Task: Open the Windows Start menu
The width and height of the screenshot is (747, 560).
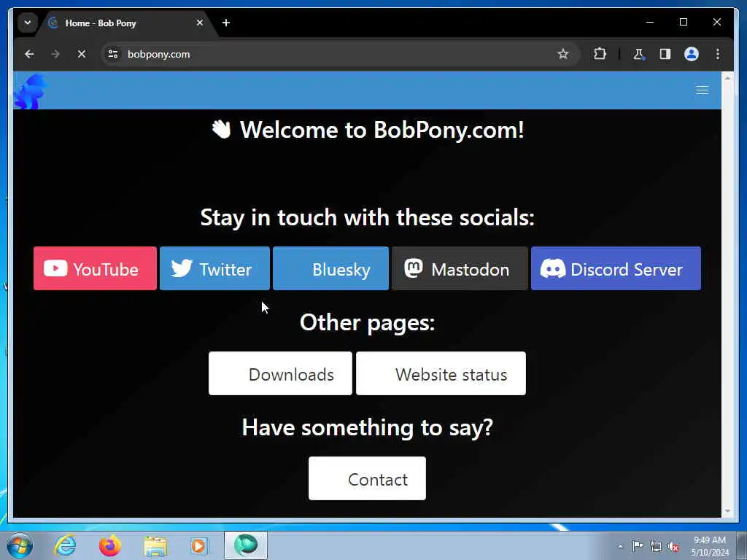Action: [20, 545]
